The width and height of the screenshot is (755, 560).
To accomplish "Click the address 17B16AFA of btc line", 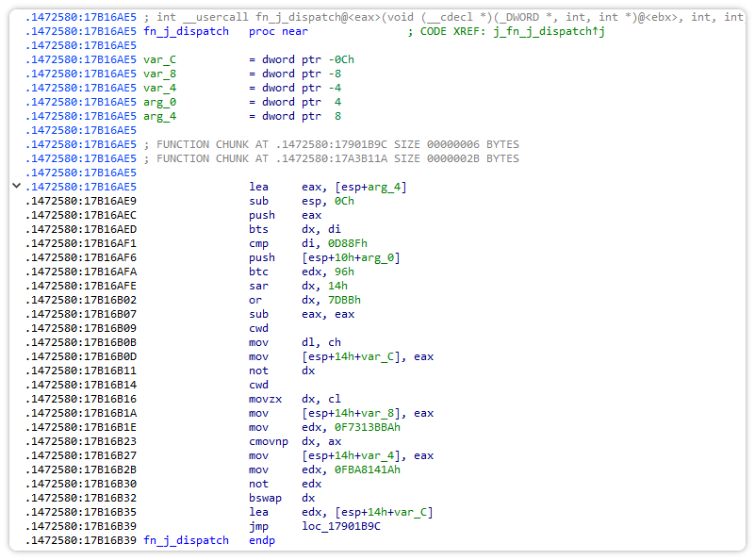I will pos(83,272).
